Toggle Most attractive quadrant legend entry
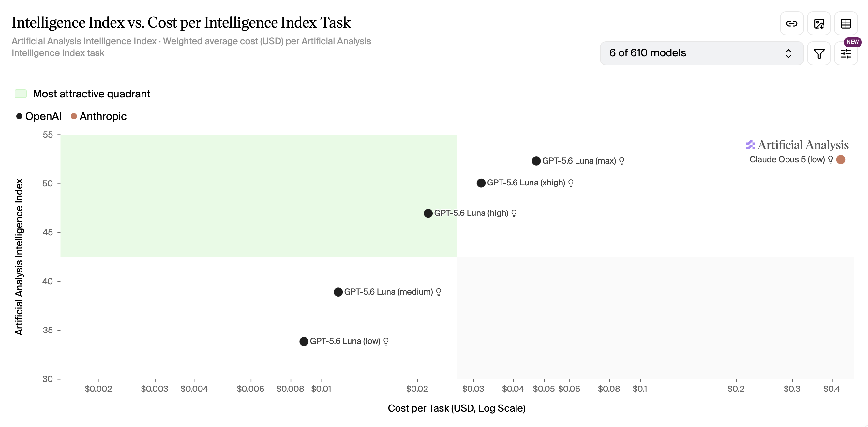This screenshot has width=868, height=427. [82, 94]
